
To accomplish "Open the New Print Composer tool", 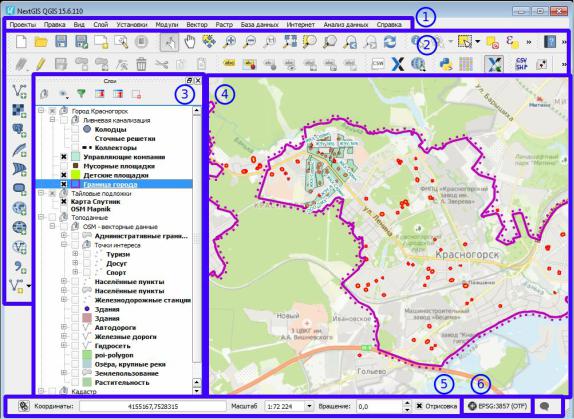I will 101,42.
